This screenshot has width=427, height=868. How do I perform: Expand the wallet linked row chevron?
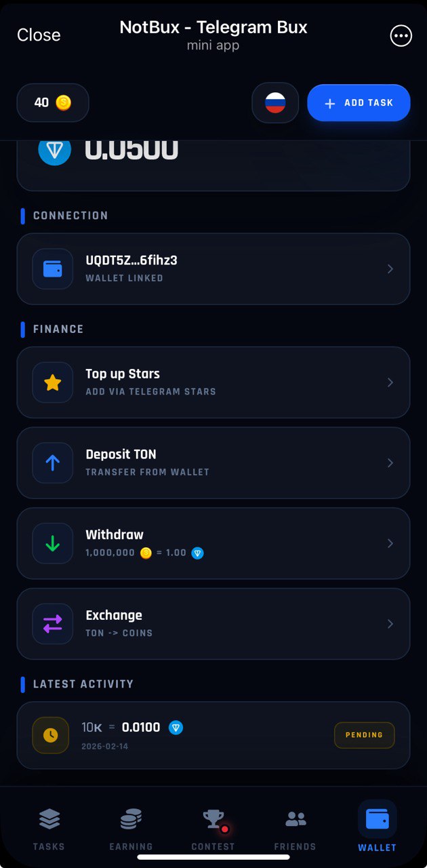coord(390,269)
